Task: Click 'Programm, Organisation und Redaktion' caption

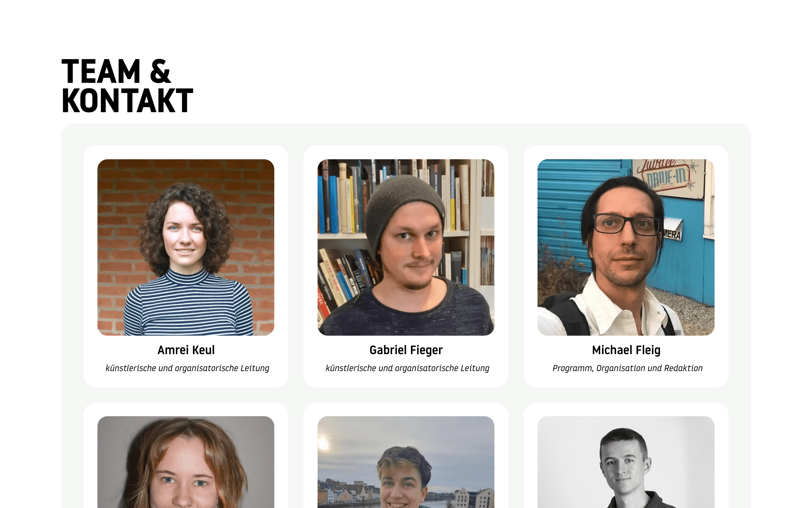Action: pyautogui.click(x=627, y=368)
